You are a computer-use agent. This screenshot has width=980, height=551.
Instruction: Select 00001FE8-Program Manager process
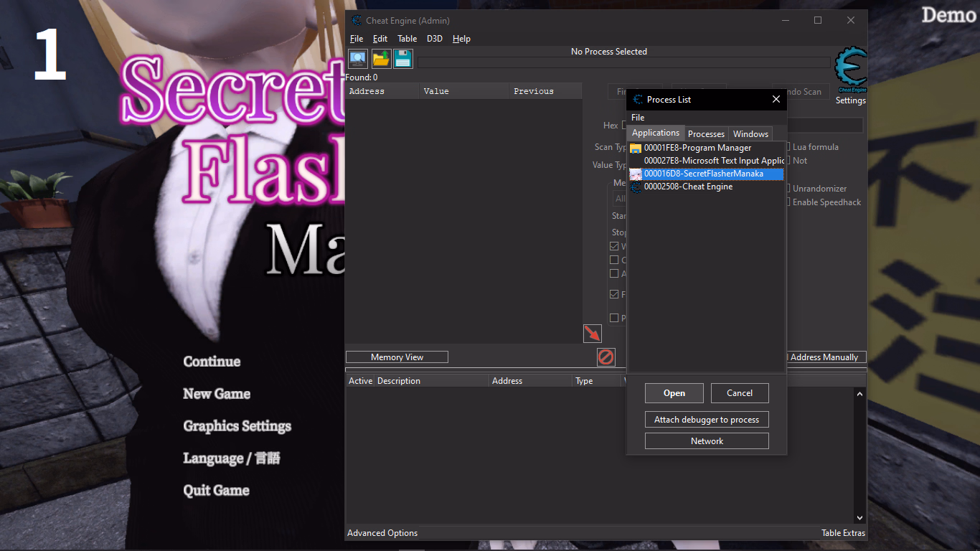[x=707, y=148]
